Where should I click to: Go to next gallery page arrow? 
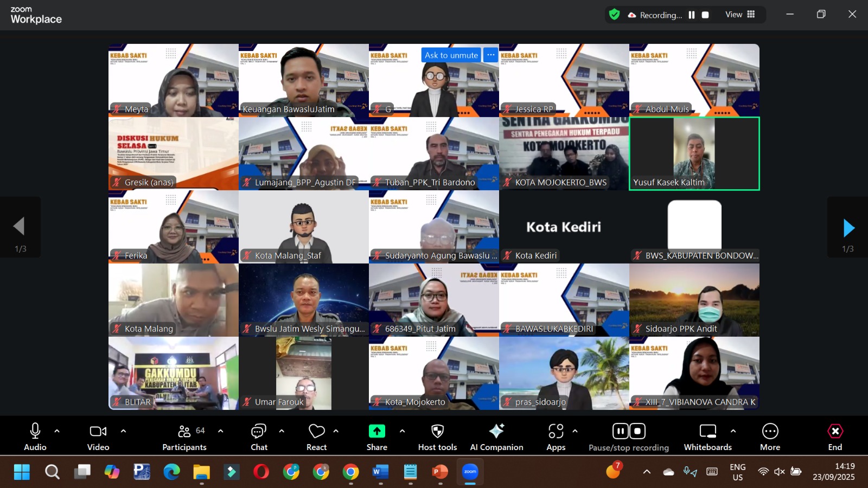pos(848,228)
